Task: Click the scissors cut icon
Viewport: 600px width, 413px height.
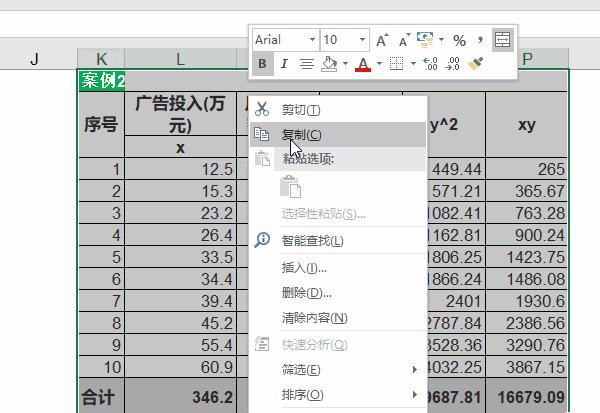Action: [x=262, y=109]
